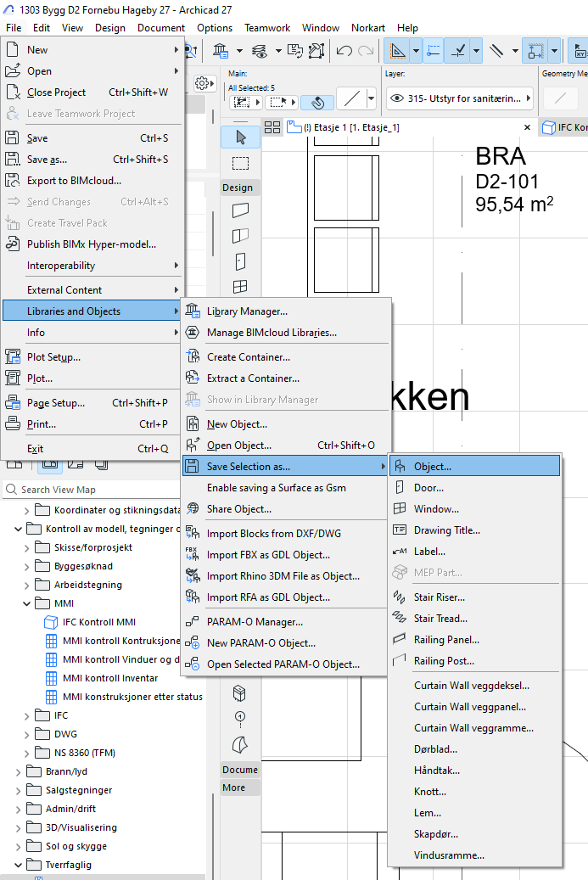Click the Search View Map field
Screen dimensions: 588x880
click(x=93, y=490)
